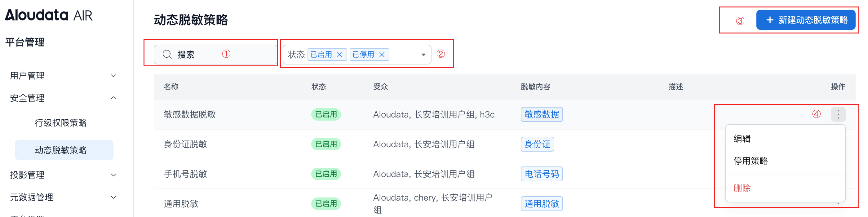Image resolution: width=868 pixels, height=217 pixels.
Task: Expand the 用户管理 sidebar section
Action: 113,76
